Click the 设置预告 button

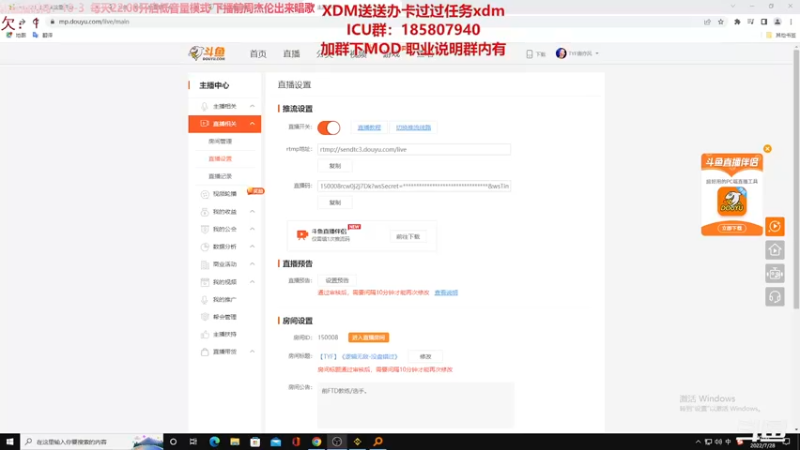[x=337, y=280]
